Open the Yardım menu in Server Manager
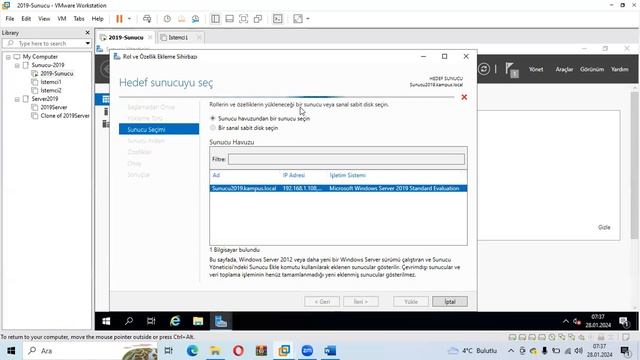Screen dimensions: 640x360 (x=620, y=69)
